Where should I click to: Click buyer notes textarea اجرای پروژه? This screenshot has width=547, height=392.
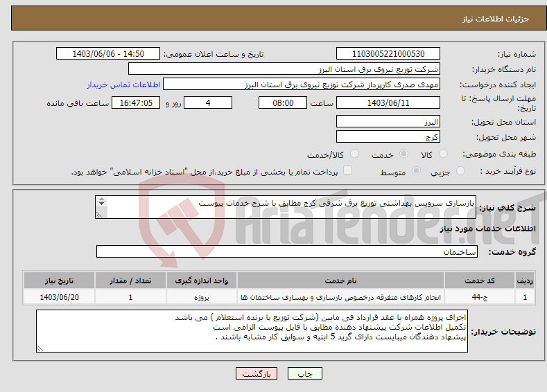(x=252, y=331)
